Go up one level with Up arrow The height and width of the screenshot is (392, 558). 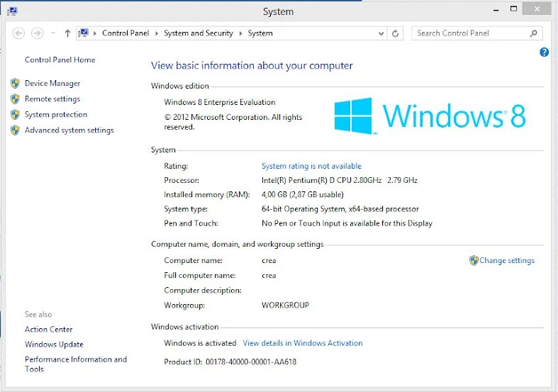(x=67, y=33)
